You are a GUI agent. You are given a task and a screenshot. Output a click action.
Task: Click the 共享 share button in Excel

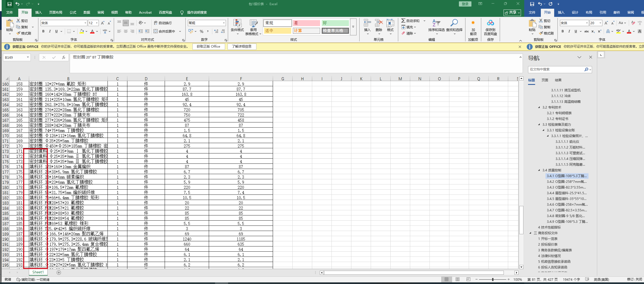tap(512, 13)
